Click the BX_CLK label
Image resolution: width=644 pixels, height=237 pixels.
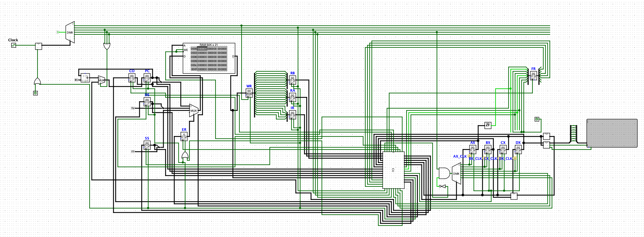click(x=475, y=158)
